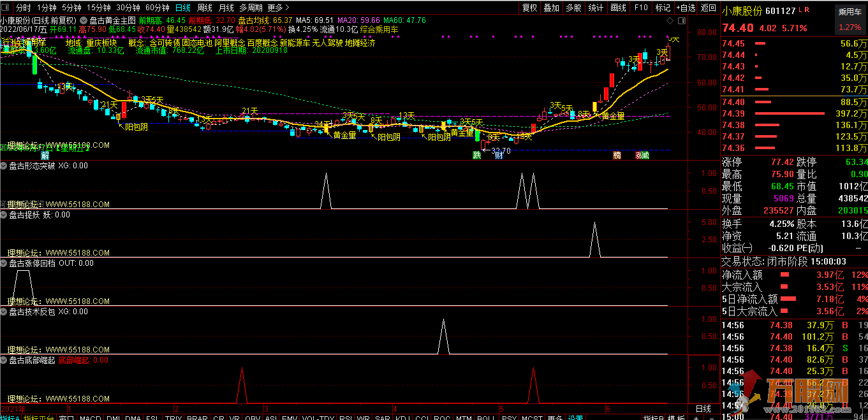The width and height of the screenshot is (868, 420).
Task: Click the 多股 multi-stock button
Action: pyautogui.click(x=573, y=8)
